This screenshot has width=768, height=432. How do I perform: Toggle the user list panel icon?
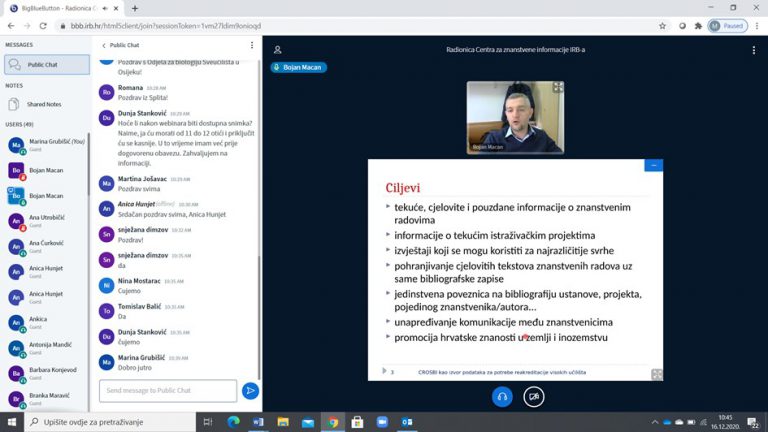click(278, 49)
